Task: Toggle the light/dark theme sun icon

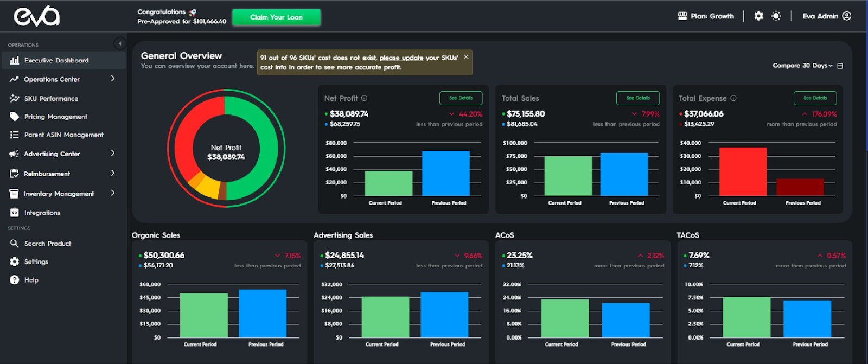Action: pyautogui.click(x=776, y=16)
